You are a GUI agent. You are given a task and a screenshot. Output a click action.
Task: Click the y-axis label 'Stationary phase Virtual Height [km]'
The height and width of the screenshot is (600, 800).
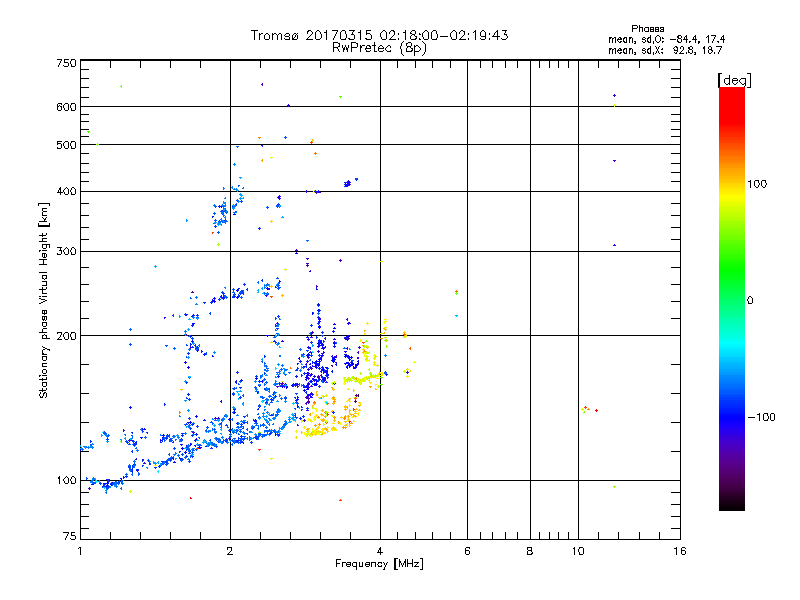[43, 301]
